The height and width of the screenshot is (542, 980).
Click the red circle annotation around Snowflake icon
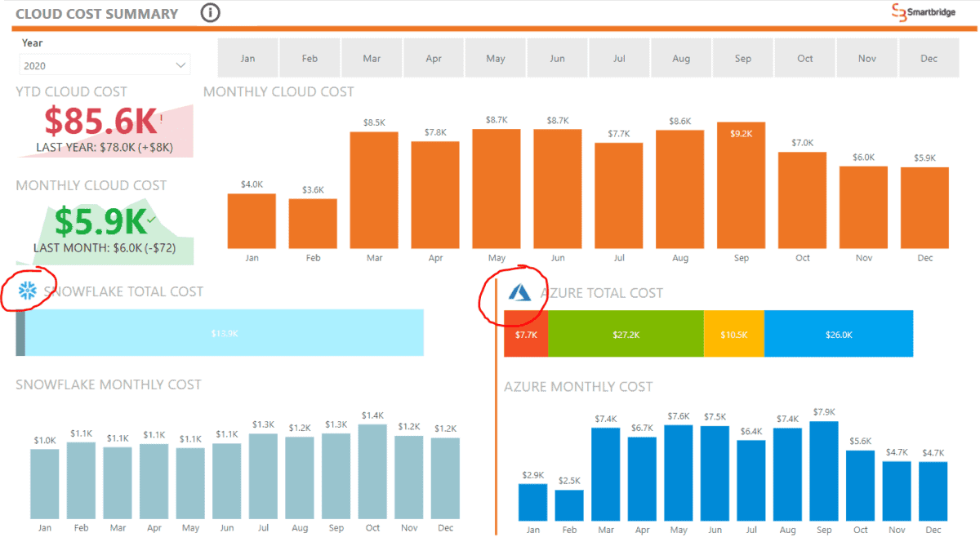click(x=29, y=291)
